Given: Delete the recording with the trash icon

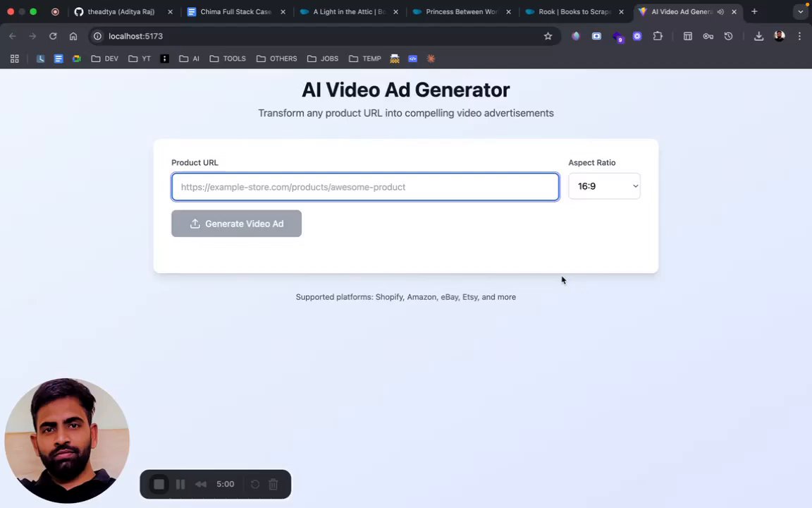Looking at the screenshot, I should click(273, 484).
